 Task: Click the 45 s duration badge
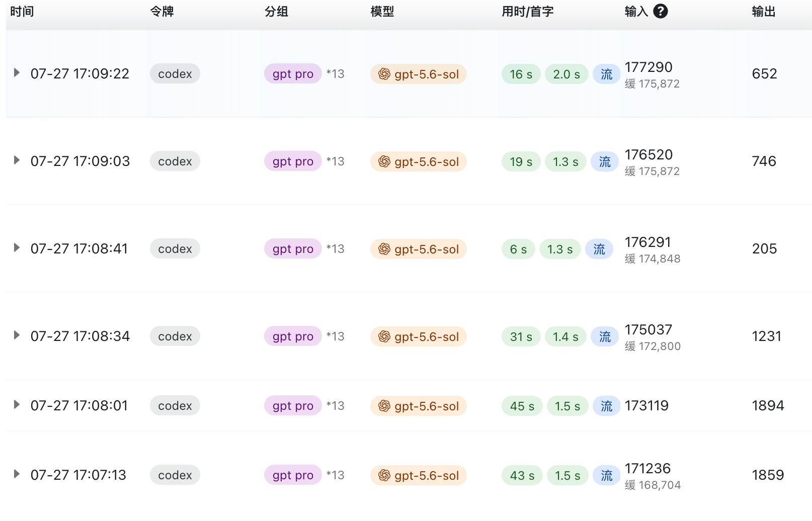522,406
